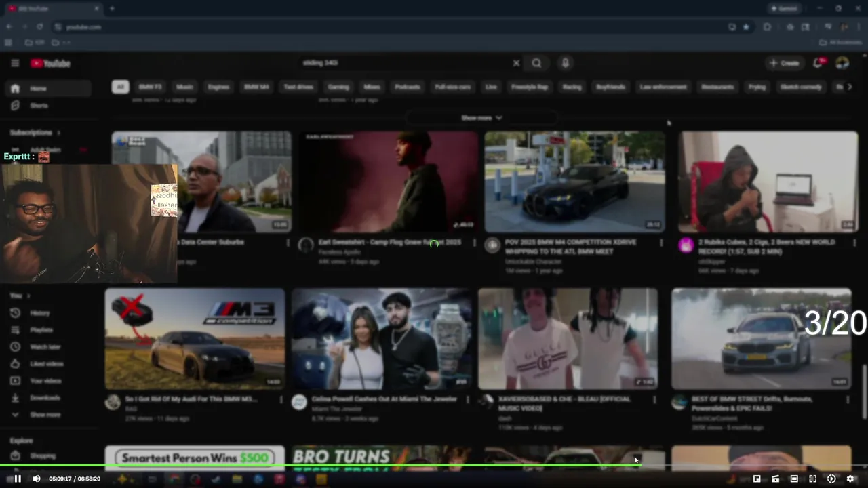This screenshot has height=488, width=868.
Task: Open the account avatar menu
Action: pyautogui.click(x=842, y=63)
